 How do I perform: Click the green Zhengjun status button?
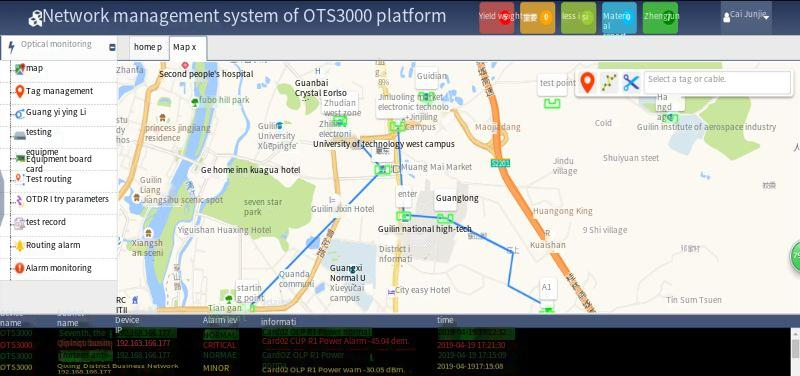660,18
